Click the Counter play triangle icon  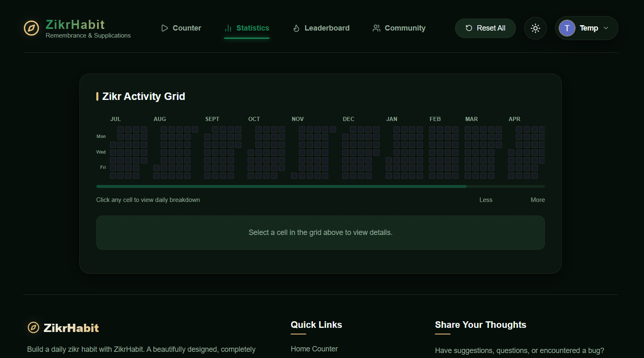165,28
